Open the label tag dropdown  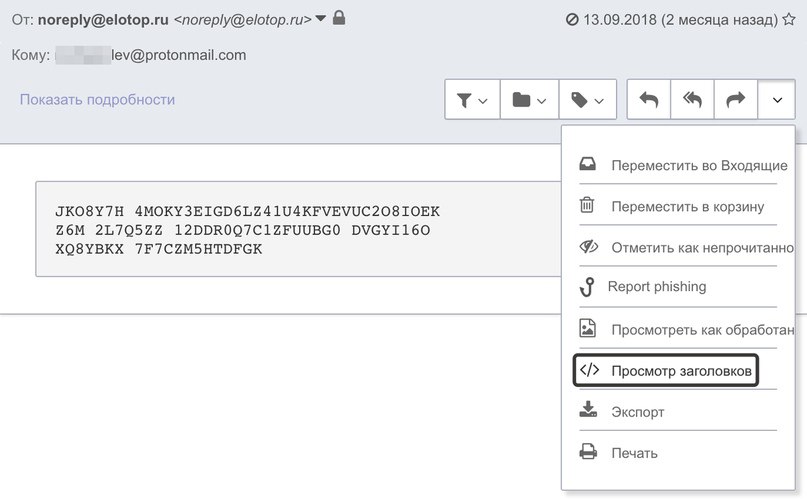coord(587,100)
